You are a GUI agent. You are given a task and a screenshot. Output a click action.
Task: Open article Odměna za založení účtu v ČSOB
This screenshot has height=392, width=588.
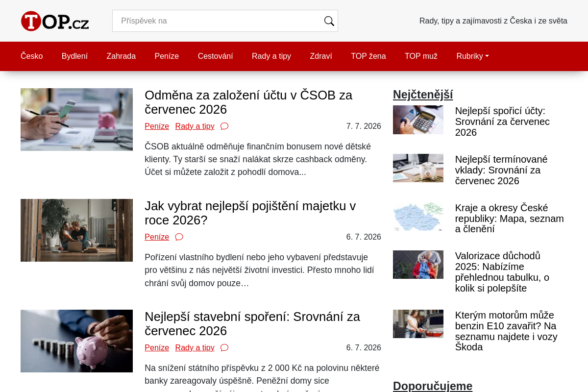click(248, 102)
